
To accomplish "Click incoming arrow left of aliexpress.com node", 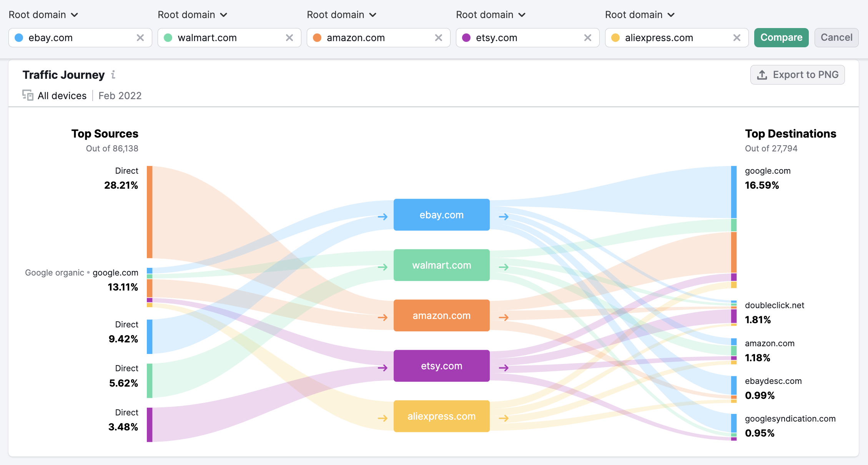I will pyautogui.click(x=382, y=418).
